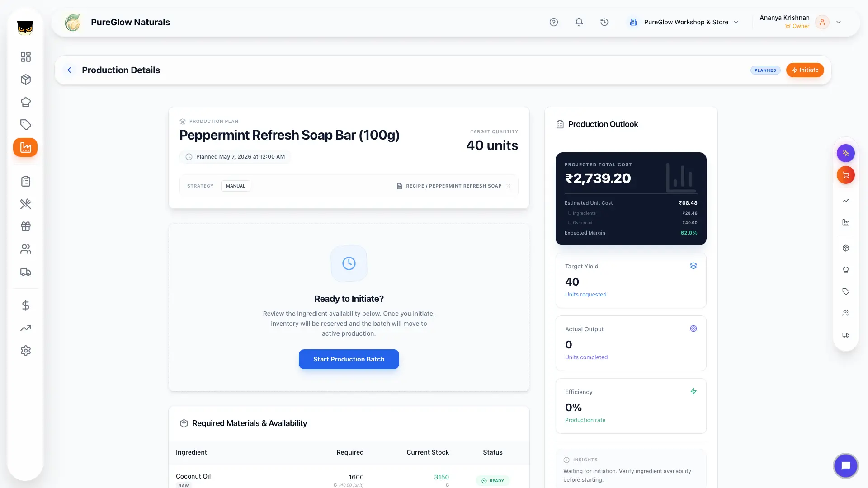The height and width of the screenshot is (488, 868).
Task: Select the active production factory icon in sidebar
Action: point(25,147)
